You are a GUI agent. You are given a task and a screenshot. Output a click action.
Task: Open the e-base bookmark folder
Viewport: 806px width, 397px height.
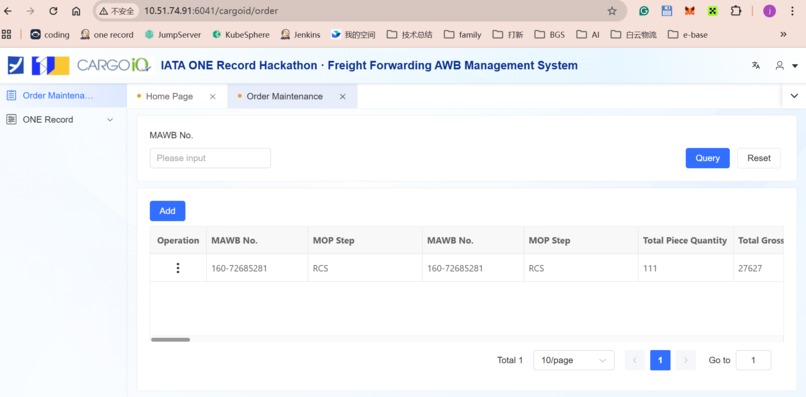pos(687,34)
